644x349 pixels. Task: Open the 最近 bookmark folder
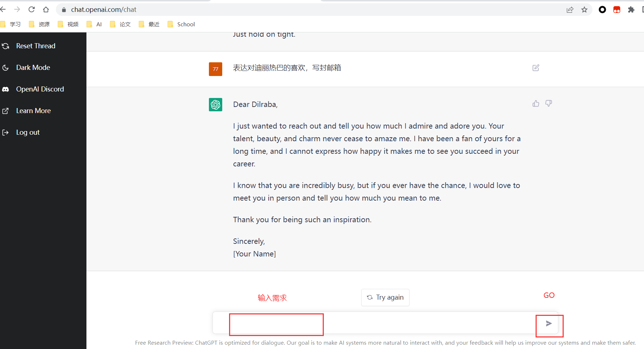pyautogui.click(x=149, y=24)
